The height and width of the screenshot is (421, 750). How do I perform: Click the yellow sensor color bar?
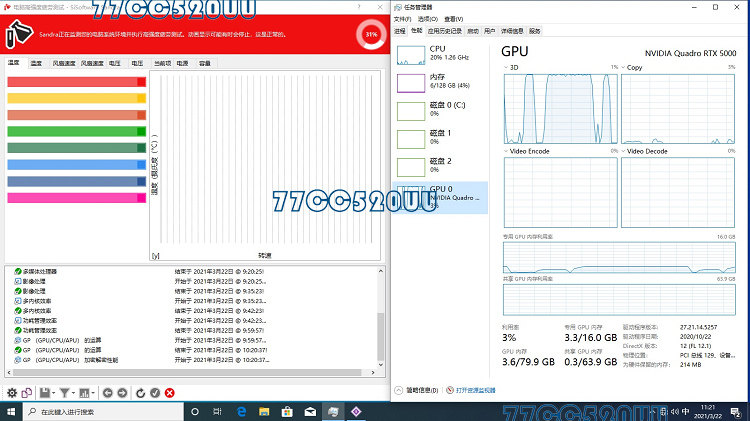click(77, 99)
